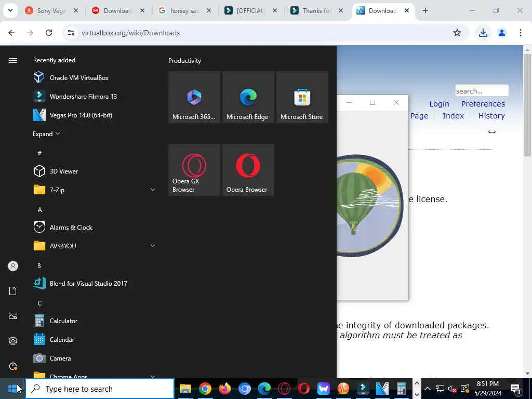The width and height of the screenshot is (532, 399).
Task: View site information for virtualbox.org
Action: pyautogui.click(x=71, y=33)
